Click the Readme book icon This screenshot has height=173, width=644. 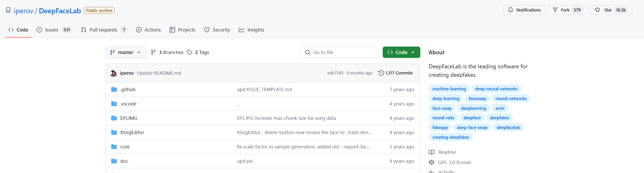coord(432,152)
